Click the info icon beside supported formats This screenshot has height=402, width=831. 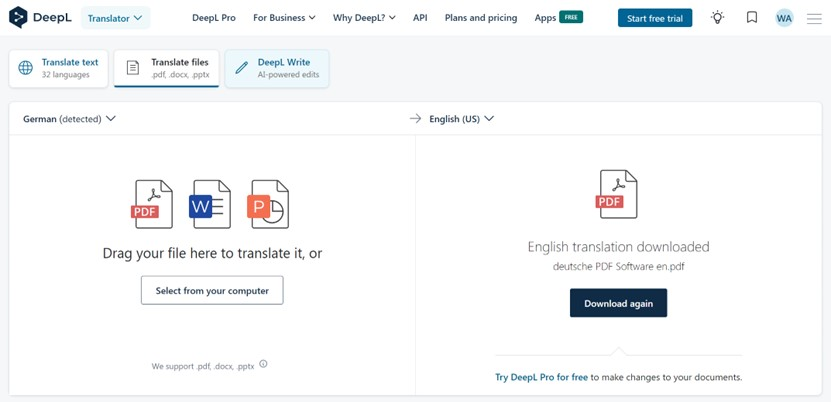pyautogui.click(x=263, y=364)
